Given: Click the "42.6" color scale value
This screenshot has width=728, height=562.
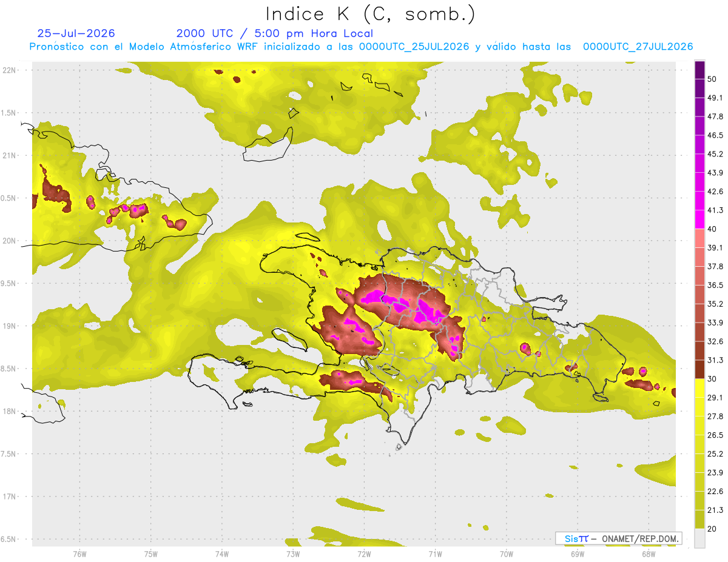Looking at the screenshot, I should [715, 192].
